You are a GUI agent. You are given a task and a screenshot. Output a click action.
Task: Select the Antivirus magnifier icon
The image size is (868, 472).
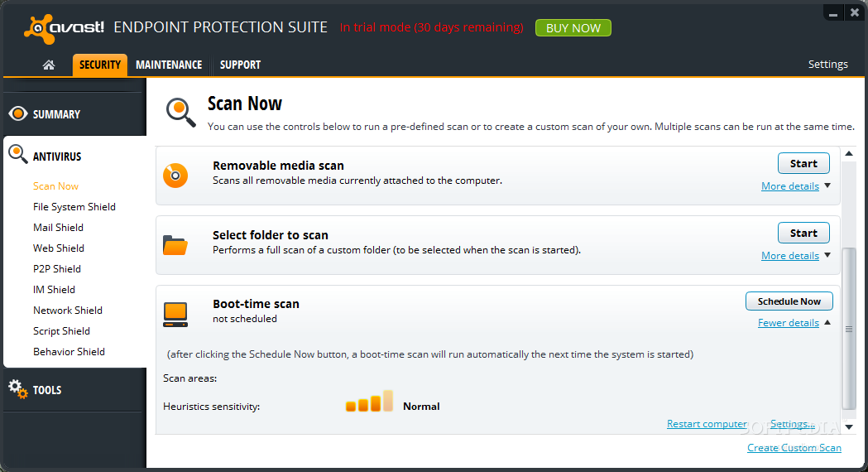click(17, 154)
